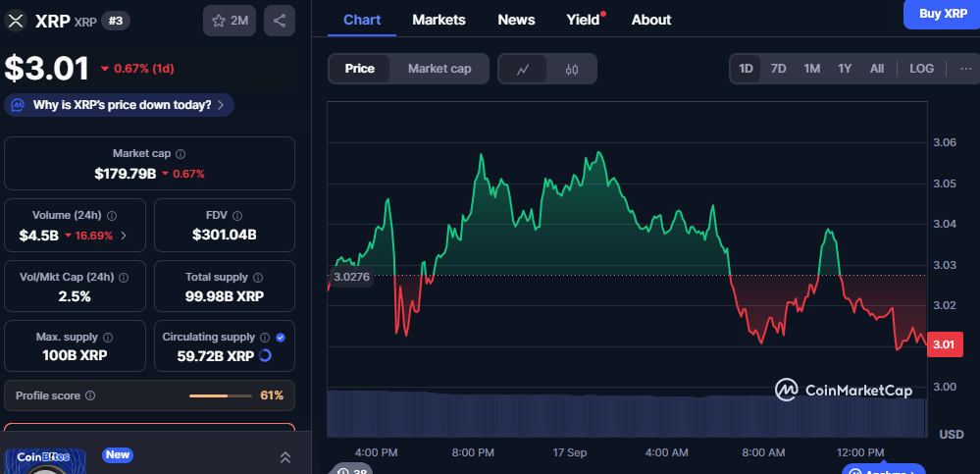Click the share icon button
Image resolution: width=980 pixels, height=474 pixels.
pyautogui.click(x=280, y=21)
